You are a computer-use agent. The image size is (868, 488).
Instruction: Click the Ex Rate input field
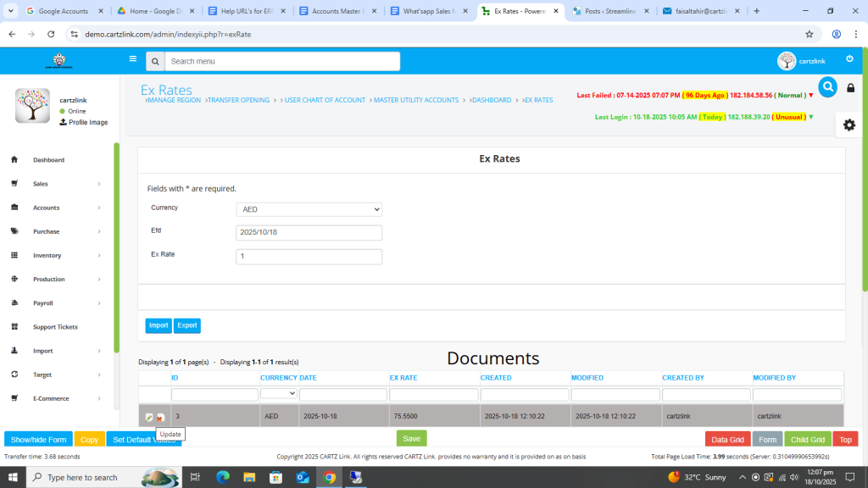309,257
